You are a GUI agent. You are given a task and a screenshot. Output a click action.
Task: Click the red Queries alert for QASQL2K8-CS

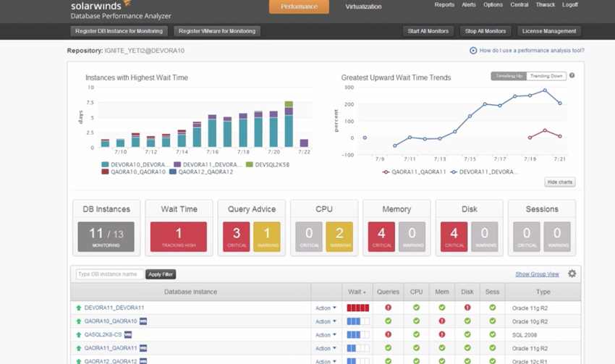[x=388, y=334]
